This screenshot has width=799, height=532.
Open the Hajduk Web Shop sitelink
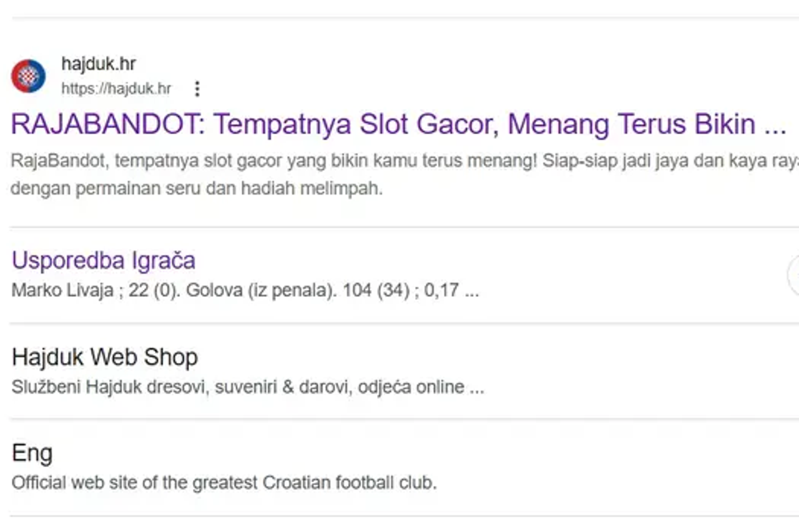coord(105,357)
